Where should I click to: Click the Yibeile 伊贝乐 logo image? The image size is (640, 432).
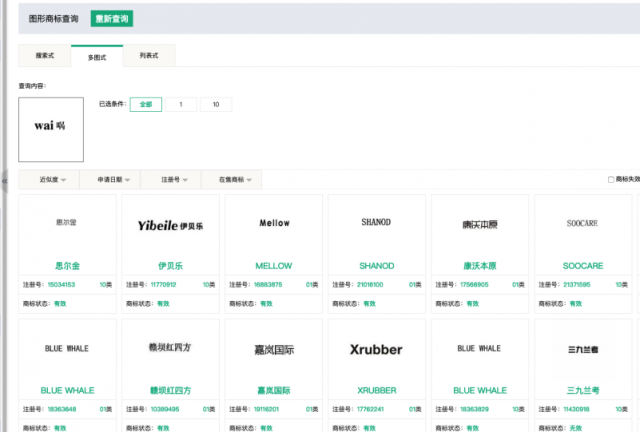(x=170, y=225)
